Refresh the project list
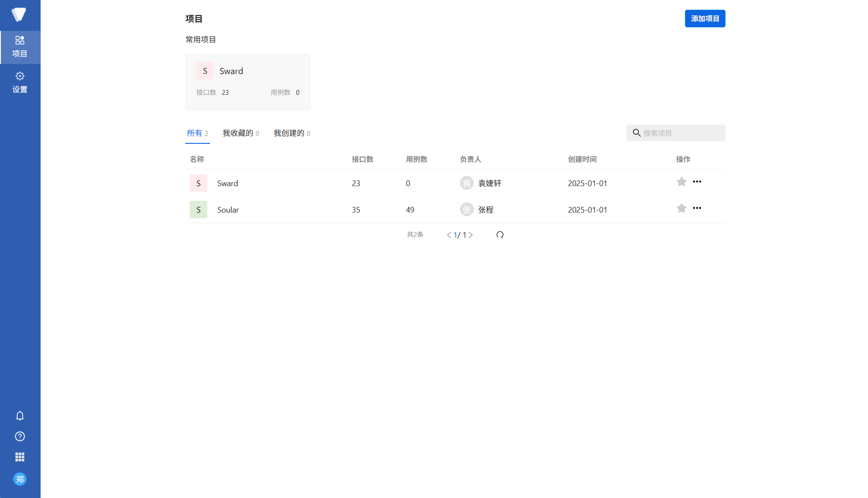Viewport: 868px width, 498px height. [500, 235]
